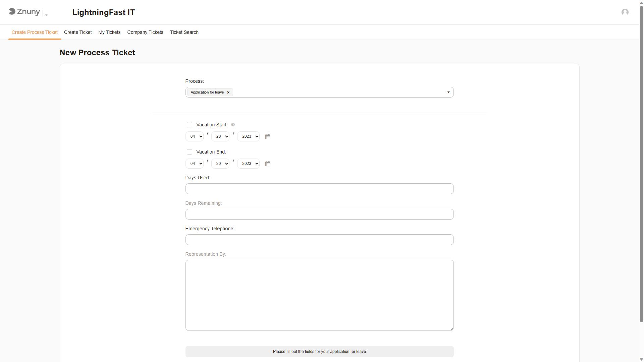Open the Create Ticket tab
Image resolution: width=644 pixels, height=362 pixels.
(78, 32)
